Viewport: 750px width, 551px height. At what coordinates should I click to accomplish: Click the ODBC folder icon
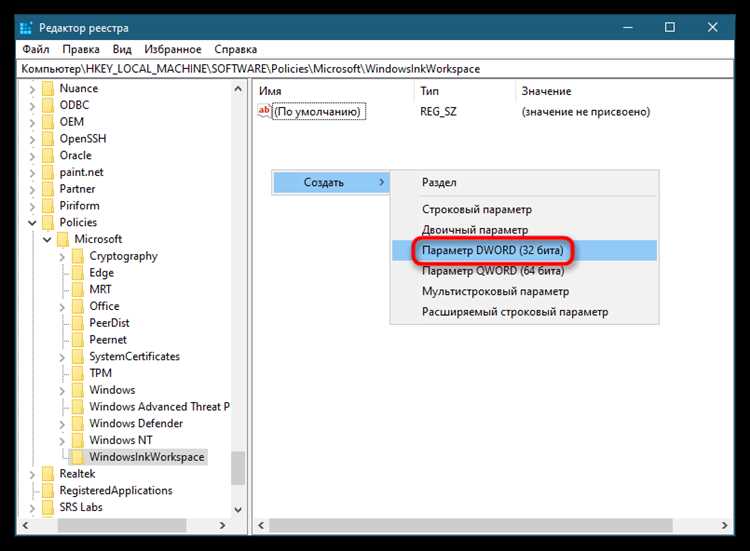click(x=48, y=105)
